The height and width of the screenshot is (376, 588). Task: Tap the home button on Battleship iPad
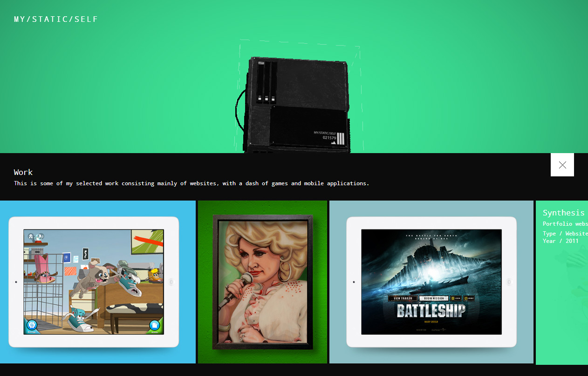click(x=509, y=282)
